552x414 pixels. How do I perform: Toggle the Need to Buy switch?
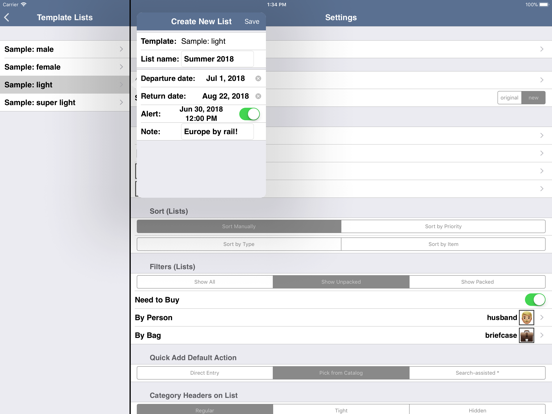tap(535, 300)
